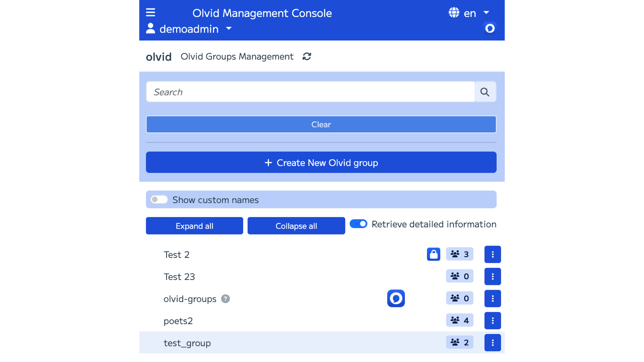Click the member count badge for test_group
The image size is (644, 362).
[x=459, y=342]
